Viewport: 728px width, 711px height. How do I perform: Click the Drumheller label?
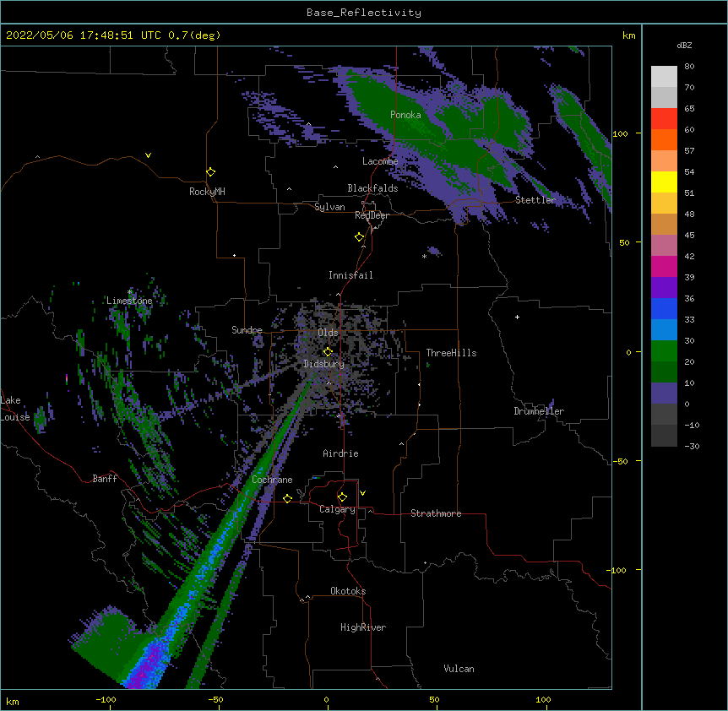(x=539, y=411)
